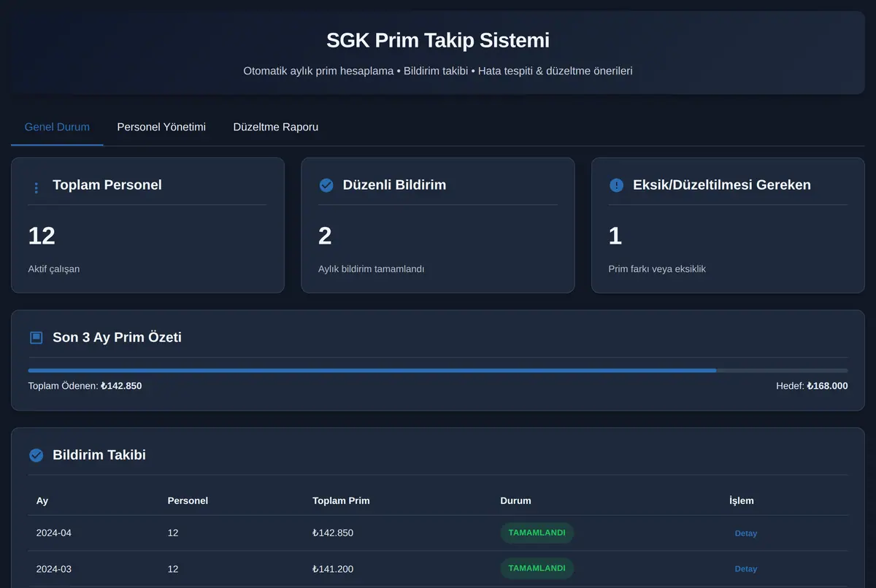This screenshot has height=588, width=876.
Task: Click the Durum column header
Action: click(515, 500)
